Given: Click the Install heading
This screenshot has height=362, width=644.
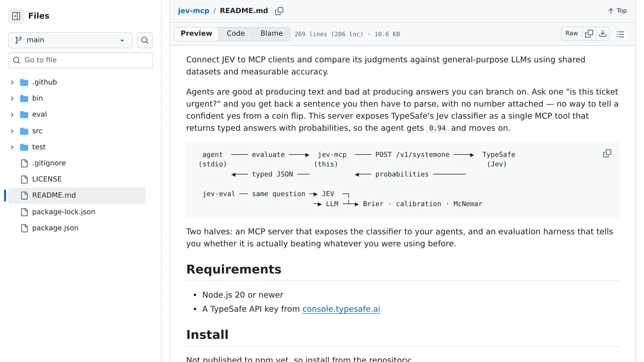Looking at the screenshot, I should pos(207,335).
